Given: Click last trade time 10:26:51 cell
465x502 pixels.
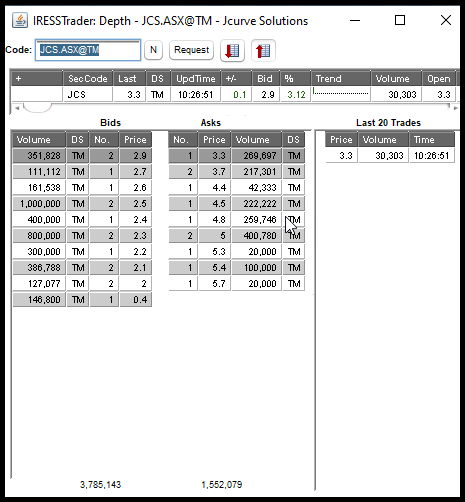Looking at the screenshot, I should pos(432,156).
